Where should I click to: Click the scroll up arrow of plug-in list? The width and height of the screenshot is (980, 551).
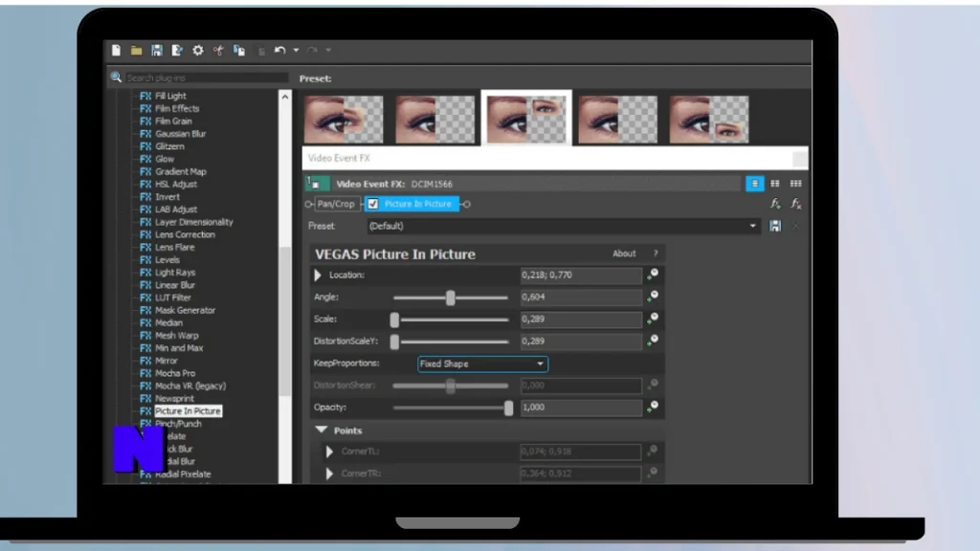(285, 97)
